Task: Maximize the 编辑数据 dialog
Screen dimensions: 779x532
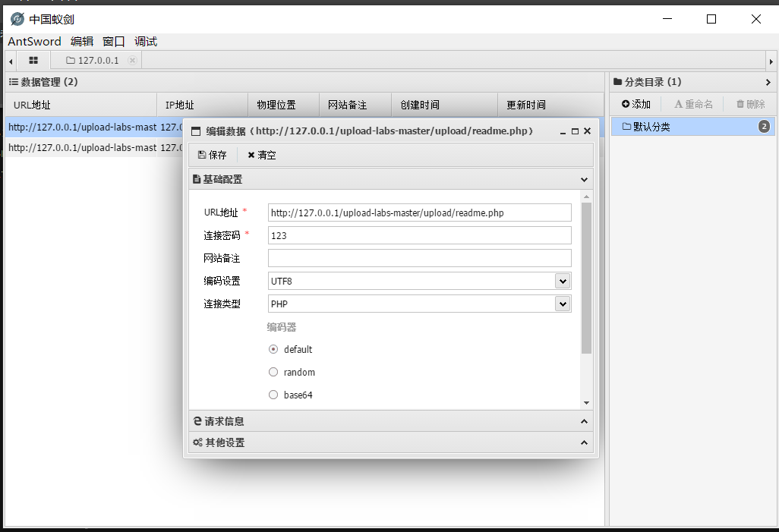Action: click(575, 131)
